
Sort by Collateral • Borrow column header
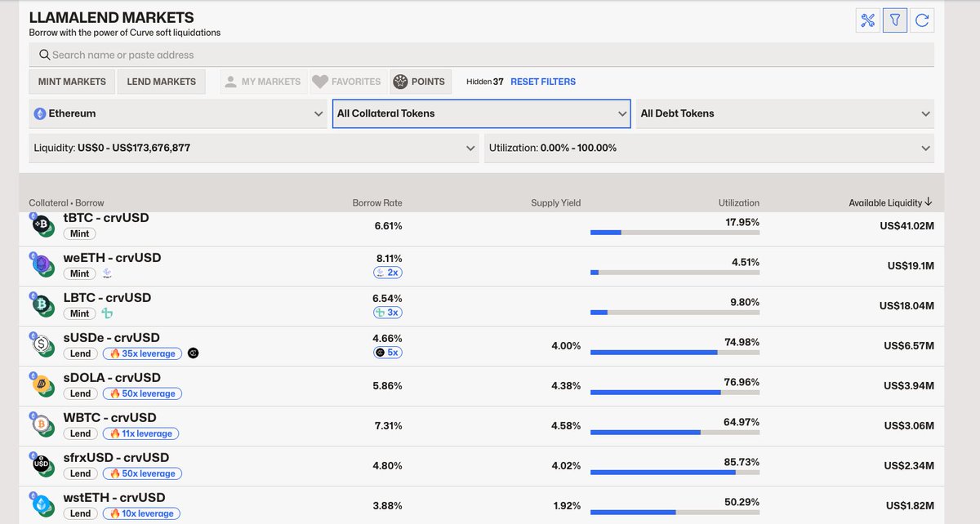point(66,202)
